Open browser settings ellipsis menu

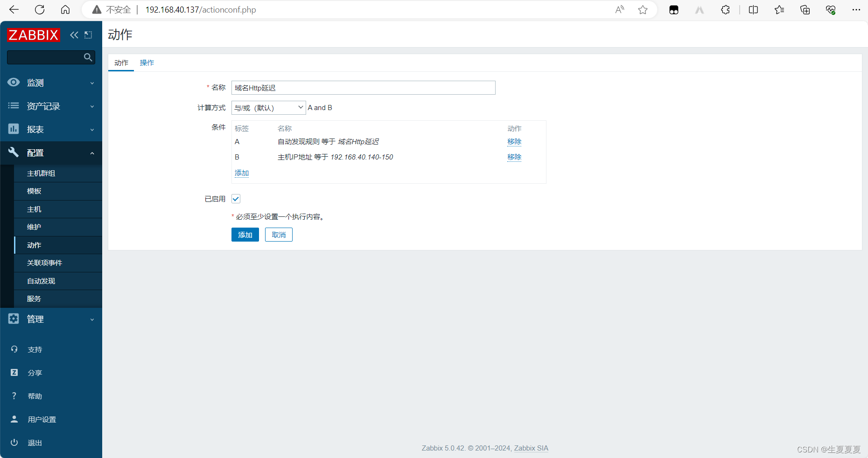(x=856, y=10)
